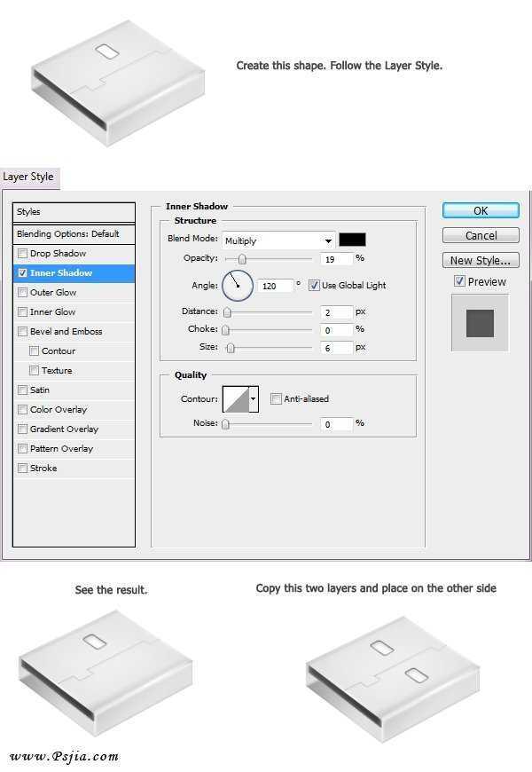The height and width of the screenshot is (772, 532).
Task: Enable the Drop Shadow checkbox
Action: coord(22,254)
